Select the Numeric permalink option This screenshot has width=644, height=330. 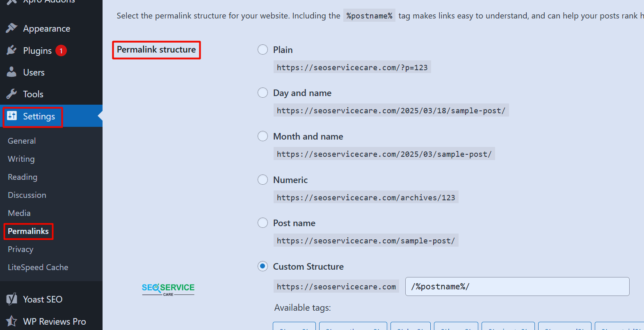pos(263,180)
